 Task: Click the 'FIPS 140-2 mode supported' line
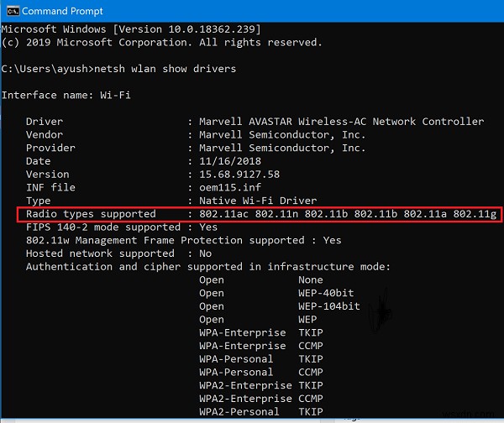pos(122,227)
